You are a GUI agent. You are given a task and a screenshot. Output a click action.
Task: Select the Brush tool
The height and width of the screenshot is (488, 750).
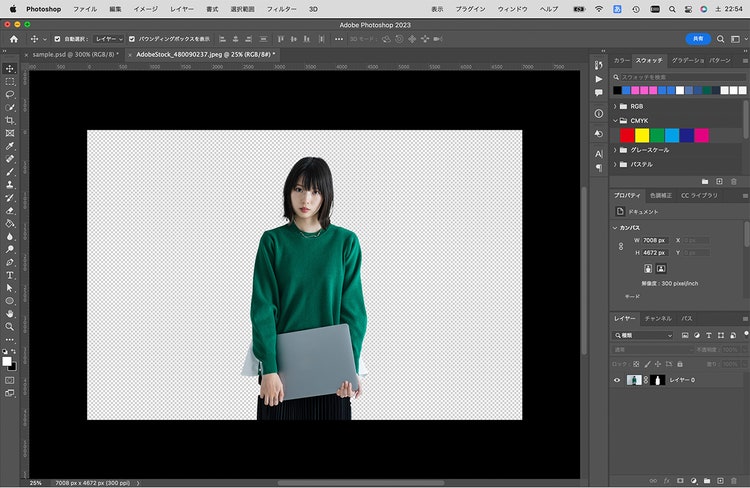[x=10, y=172]
